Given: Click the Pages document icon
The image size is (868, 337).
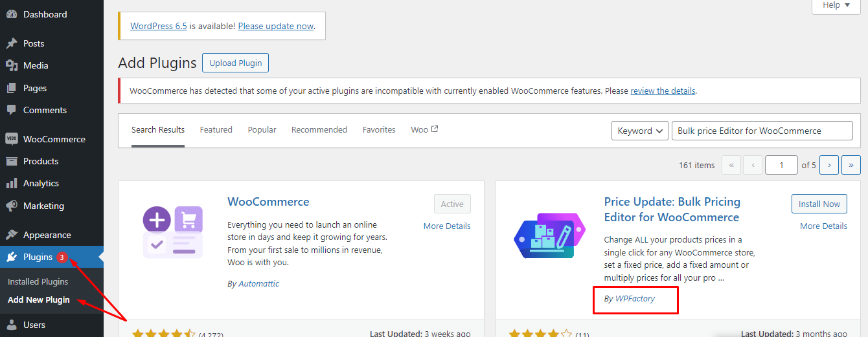Looking at the screenshot, I should [12, 88].
